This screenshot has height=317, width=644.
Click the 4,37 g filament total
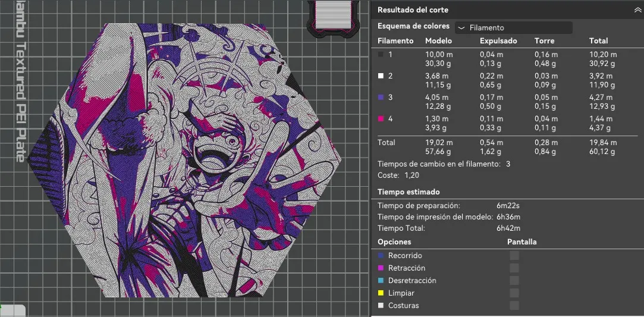(599, 128)
